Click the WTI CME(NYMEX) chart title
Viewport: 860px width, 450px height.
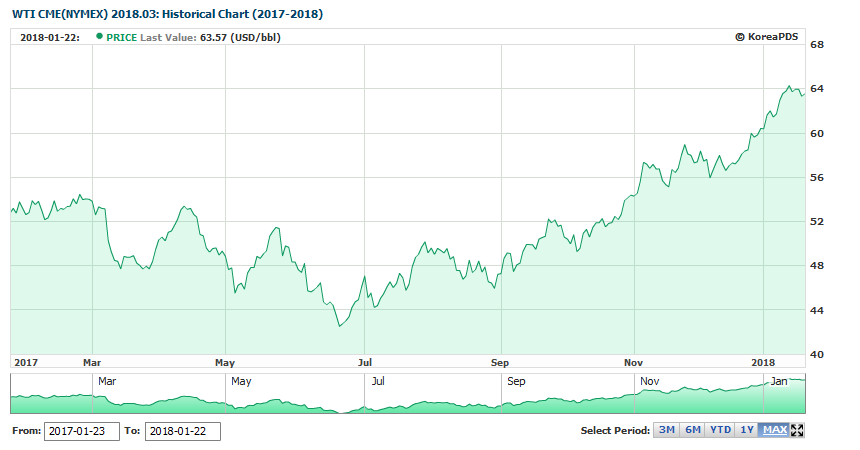coord(167,15)
